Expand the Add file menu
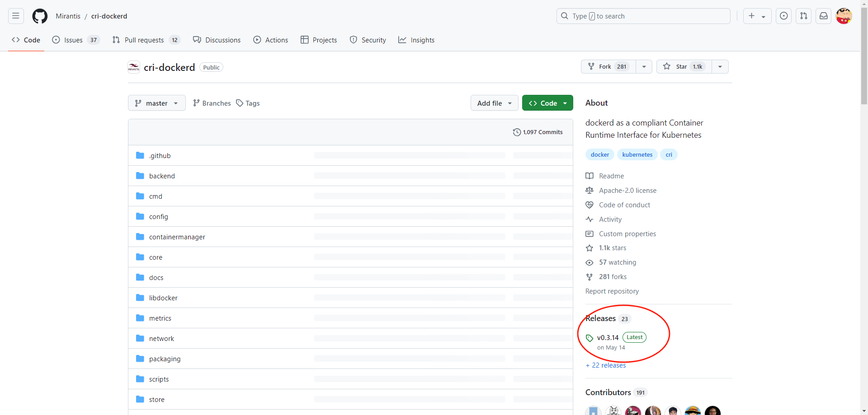868x415 pixels. (x=494, y=103)
